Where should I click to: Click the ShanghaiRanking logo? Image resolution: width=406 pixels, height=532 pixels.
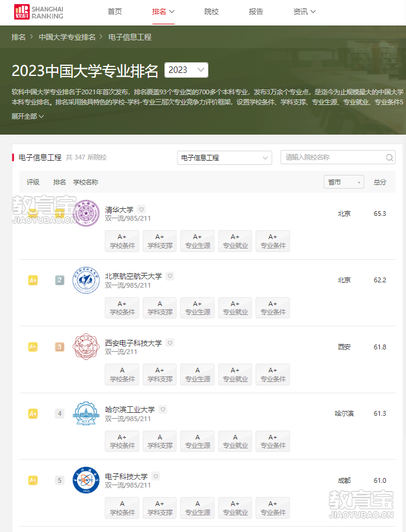pos(39,12)
